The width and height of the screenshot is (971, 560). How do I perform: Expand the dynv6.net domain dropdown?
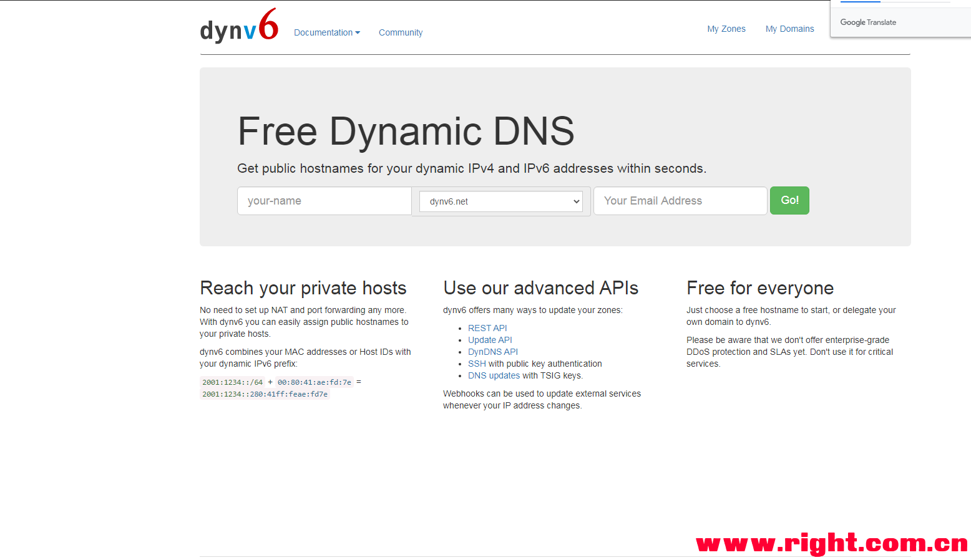[x=501, y=201]
